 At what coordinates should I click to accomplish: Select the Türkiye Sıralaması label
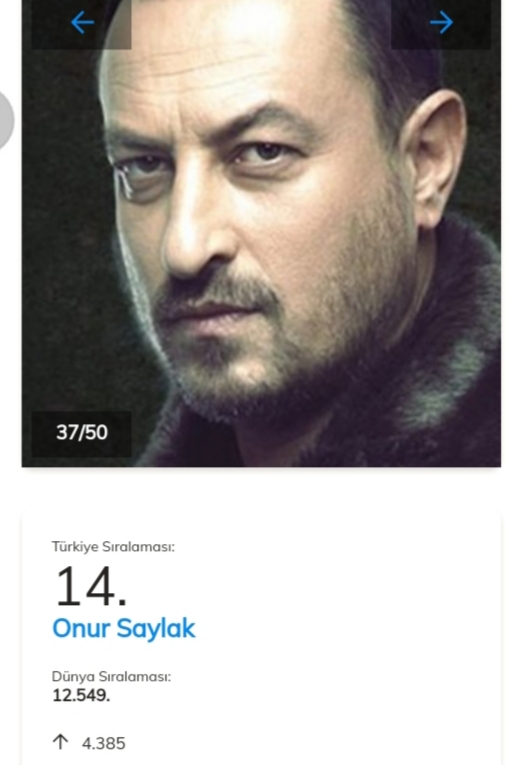click(113, 547)
